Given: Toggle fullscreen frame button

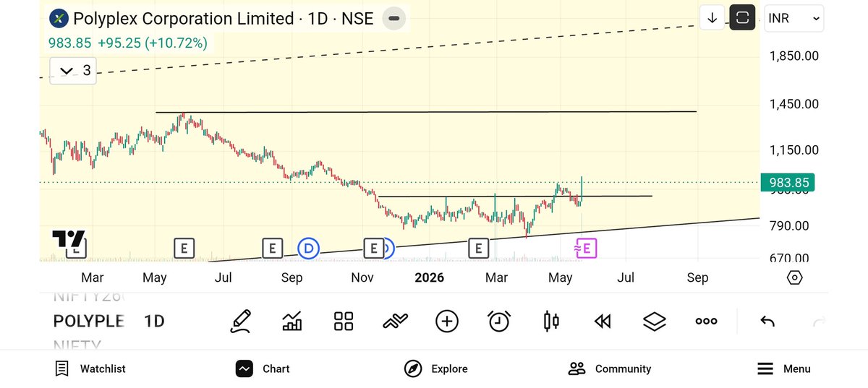Looking at the screenshot, I should [x=742, y=18].
